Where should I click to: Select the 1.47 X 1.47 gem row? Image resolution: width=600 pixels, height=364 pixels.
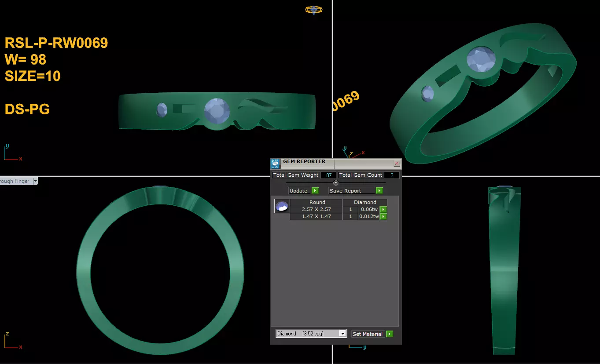(335, 217)
